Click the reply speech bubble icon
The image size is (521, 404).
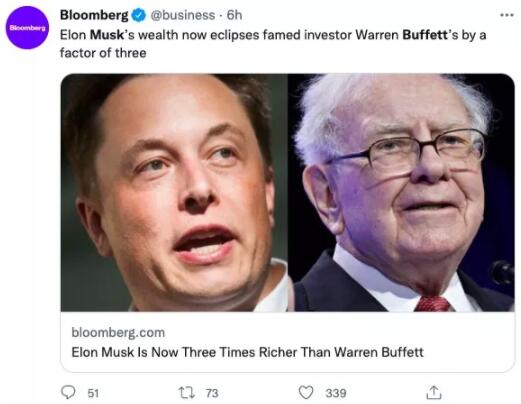tap(68, 392)
